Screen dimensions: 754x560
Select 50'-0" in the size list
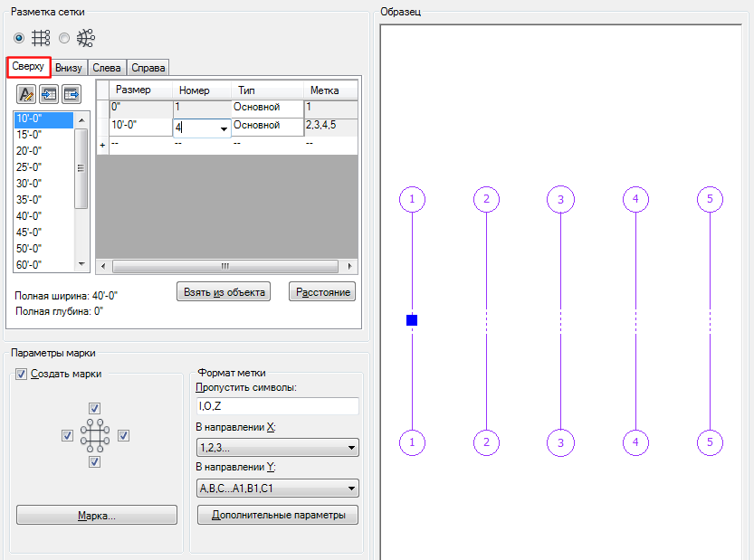(x=43, y=249)
